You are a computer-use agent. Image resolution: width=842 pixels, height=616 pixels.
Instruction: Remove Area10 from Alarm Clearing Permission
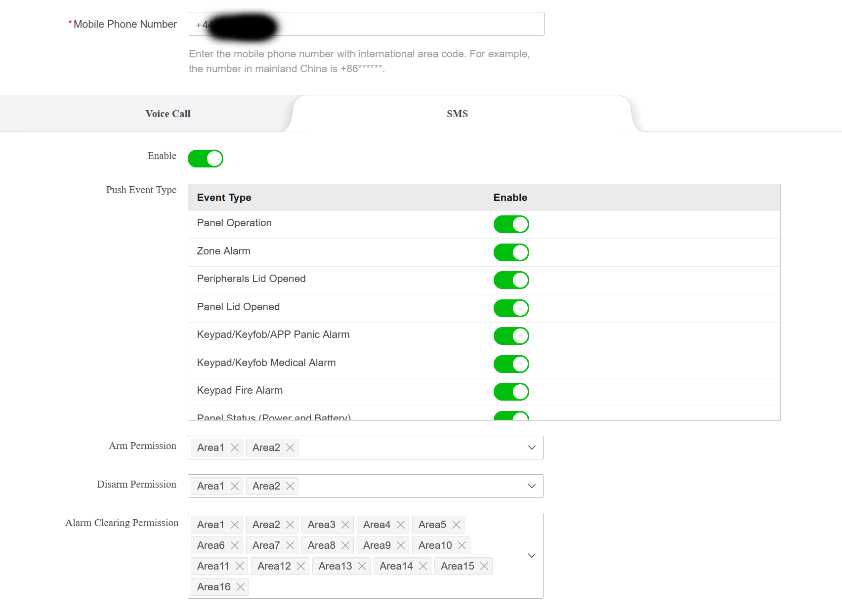pyautogui.click(x=462, y=545)
